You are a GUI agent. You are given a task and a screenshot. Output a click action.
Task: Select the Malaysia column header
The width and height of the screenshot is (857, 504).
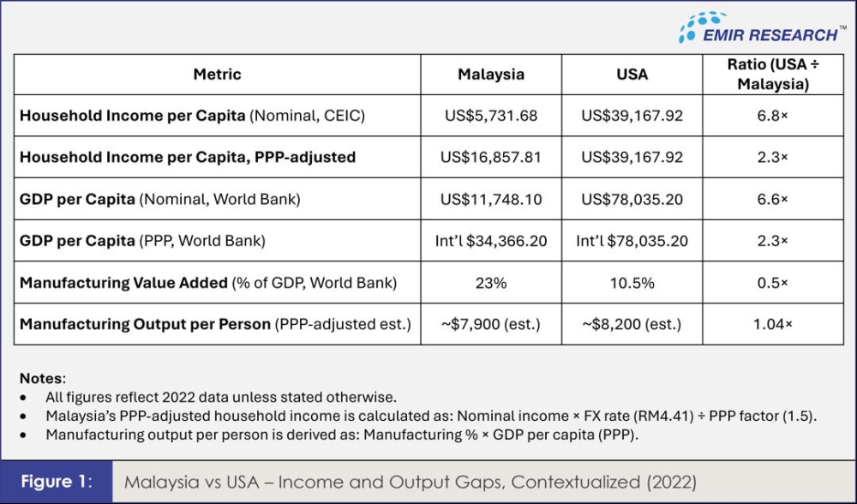point(490,75)
